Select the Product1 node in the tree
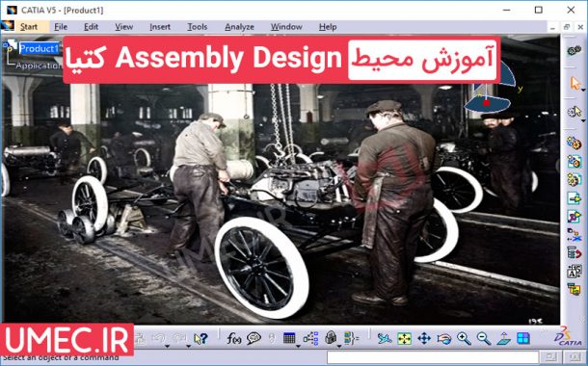 coord(40,49)
